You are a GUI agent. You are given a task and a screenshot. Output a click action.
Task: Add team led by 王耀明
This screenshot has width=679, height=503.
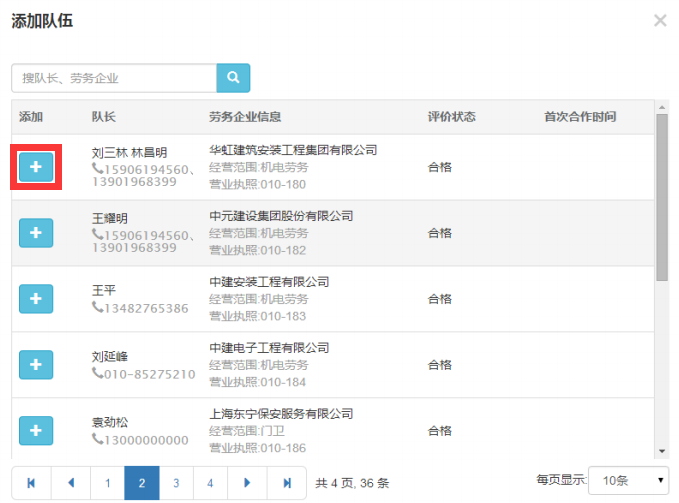(x=36, y=233)
